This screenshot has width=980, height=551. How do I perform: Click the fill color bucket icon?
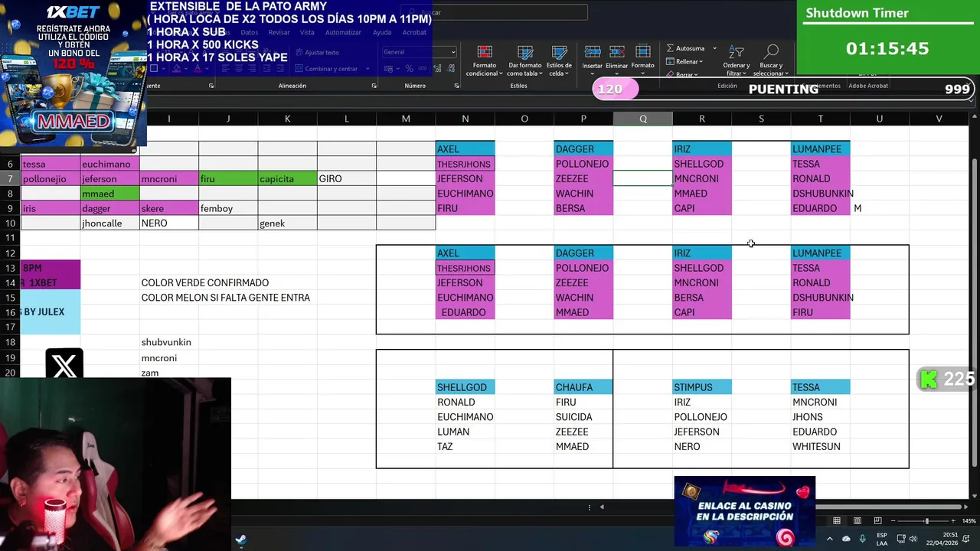pyautogui.click(x=177, y=68)
